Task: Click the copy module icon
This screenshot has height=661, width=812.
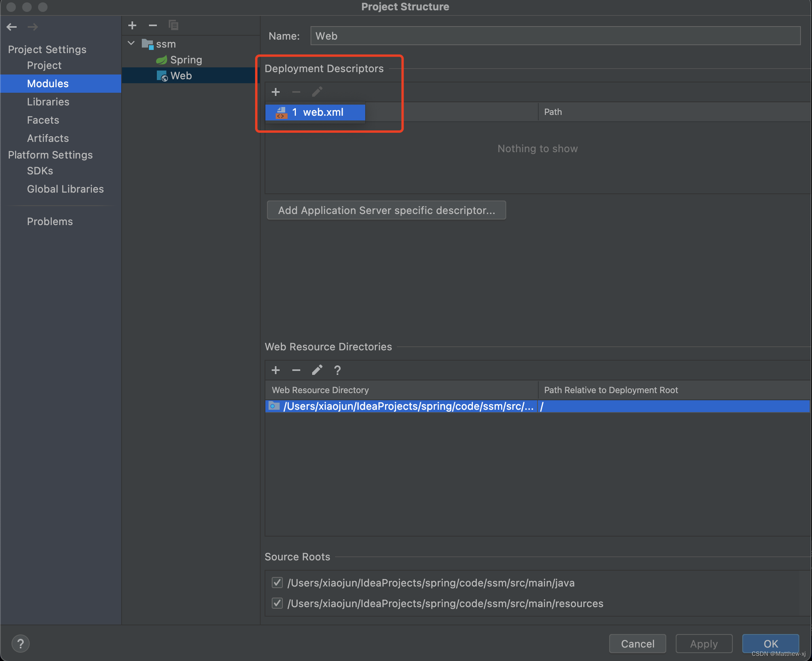Action: (173, 25)
